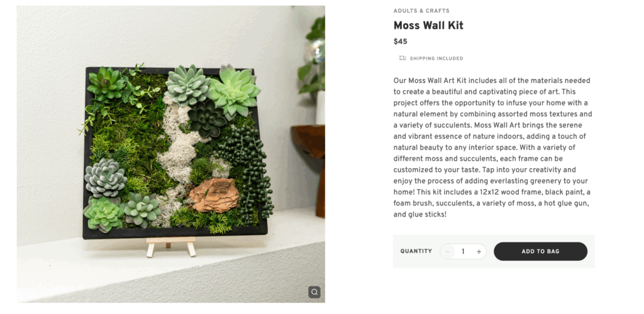This screenshot has width=644, height=314.
Task: Click the moss wall product photo
Action: (x=171, y=154)
